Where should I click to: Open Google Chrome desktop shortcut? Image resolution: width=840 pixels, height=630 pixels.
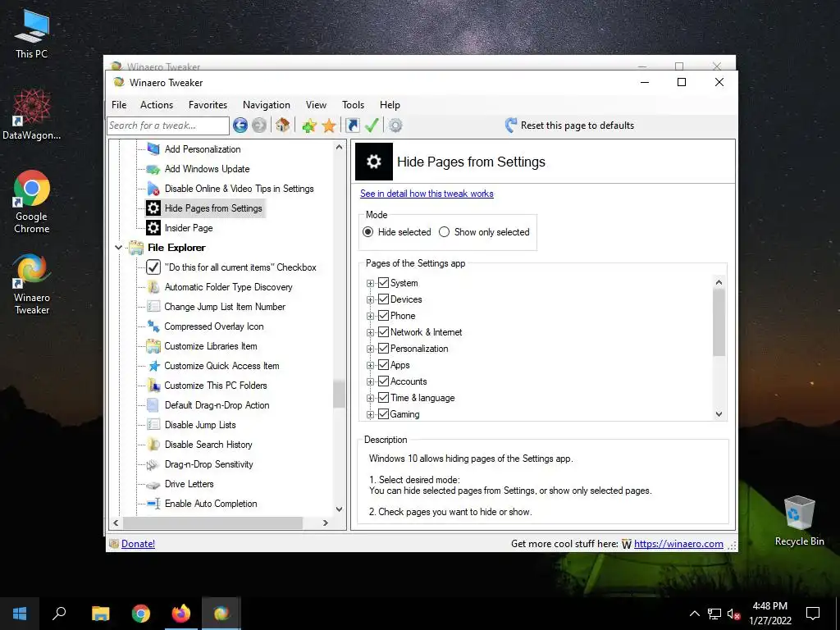pyautogui.click(x=32, y=202)
